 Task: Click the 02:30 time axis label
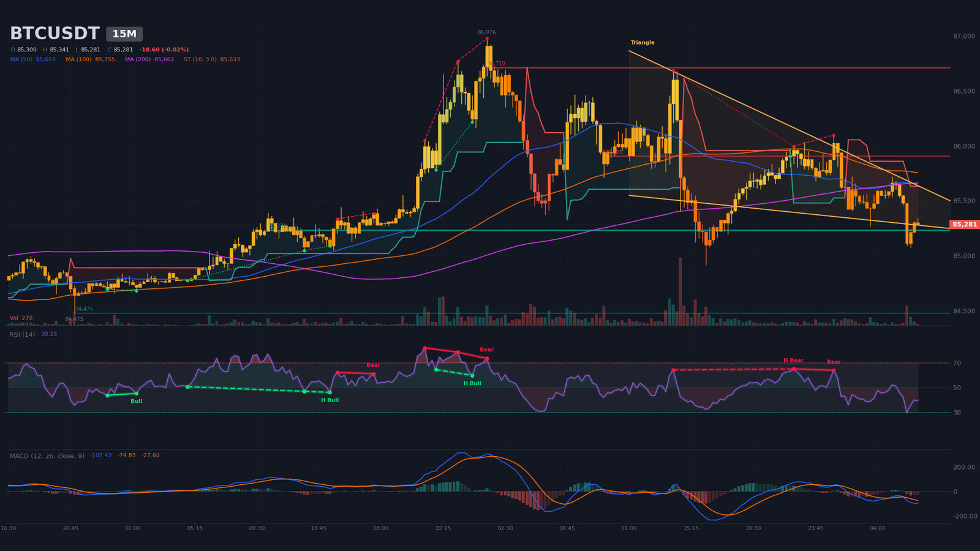(505, 528)
